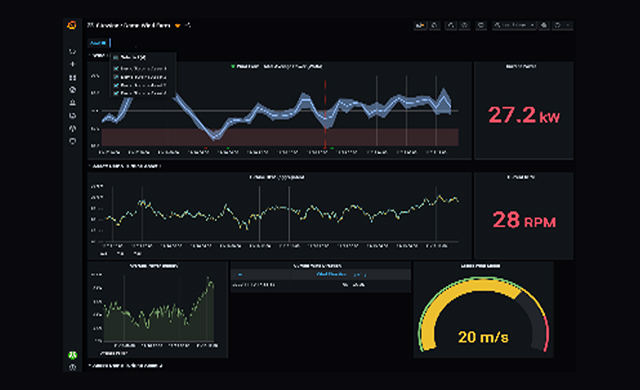Viewport: 640px width, 390px height.
Task: Expand the collapsed row at dashboard bottom
Action: click(126, 366)
